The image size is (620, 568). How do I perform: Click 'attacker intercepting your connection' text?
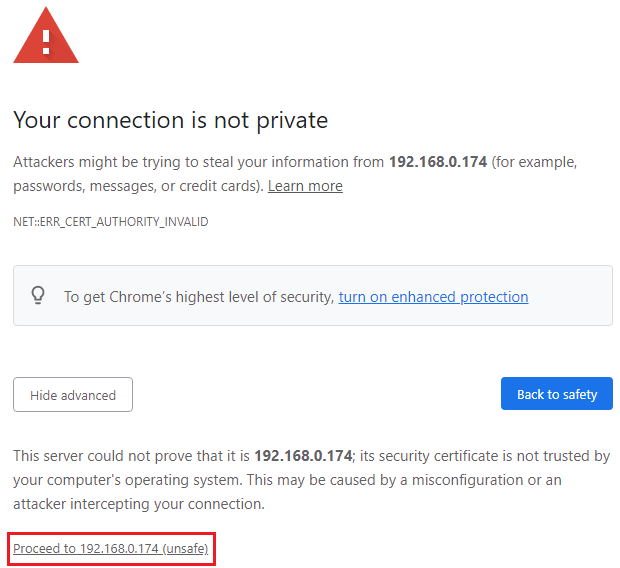pos(140,504)
